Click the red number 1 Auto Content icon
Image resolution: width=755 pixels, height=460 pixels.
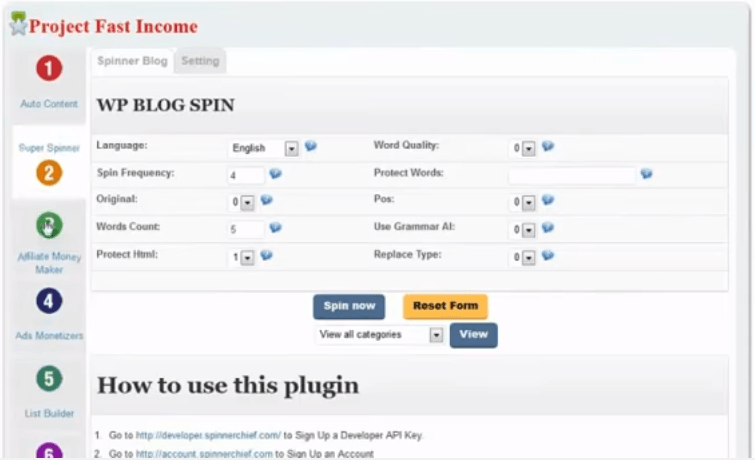click(x=49, y=68)
